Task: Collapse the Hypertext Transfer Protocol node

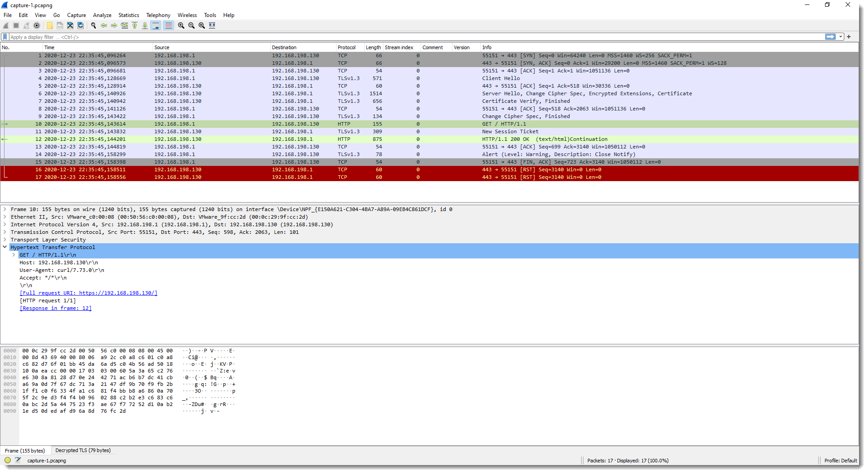Action: 5,247
